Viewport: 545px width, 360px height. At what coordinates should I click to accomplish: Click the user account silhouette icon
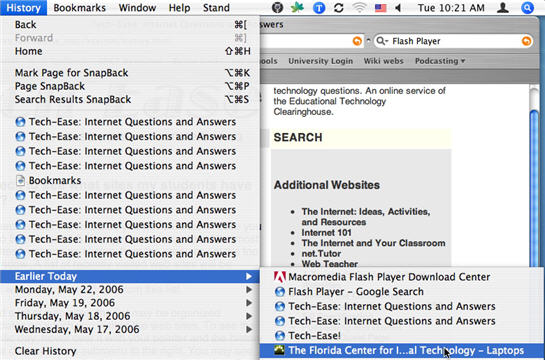tap(503, 8)
